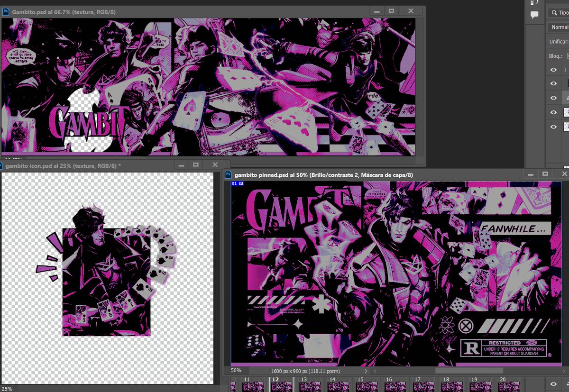Maximize the Gambito.psd window
Screen dimensions: 569x392
click(x=391, y=10)
